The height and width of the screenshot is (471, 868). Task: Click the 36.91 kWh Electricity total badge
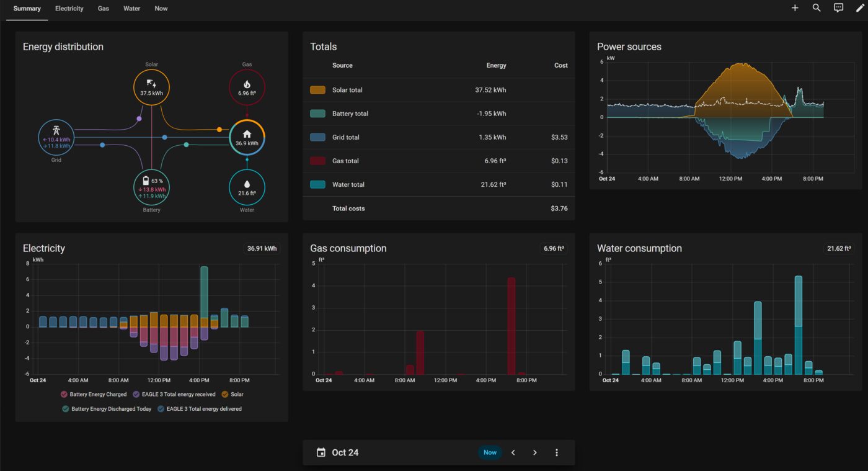tap(262, 248)
